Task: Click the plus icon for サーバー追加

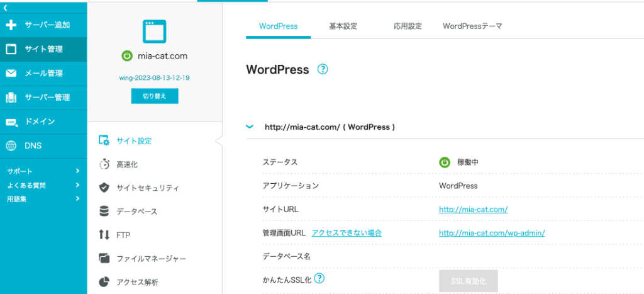Action: pyautogui.click(x=11, y=25)
